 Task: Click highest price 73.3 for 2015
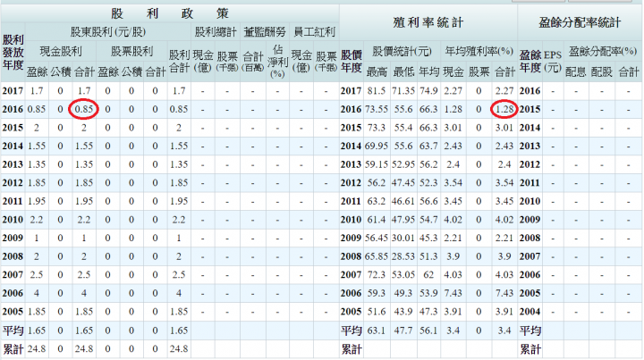[x=377, y=128]
